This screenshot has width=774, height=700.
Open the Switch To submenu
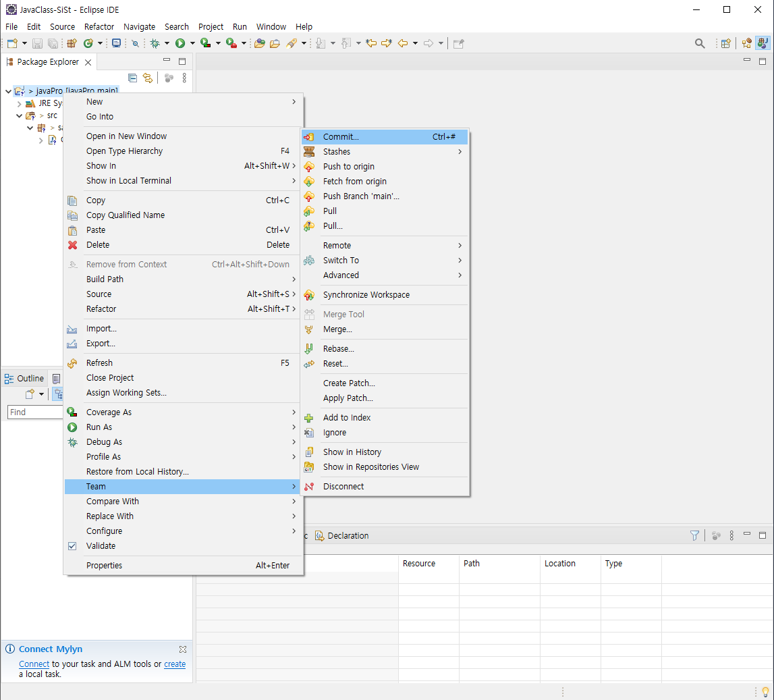tap(385, 260)
